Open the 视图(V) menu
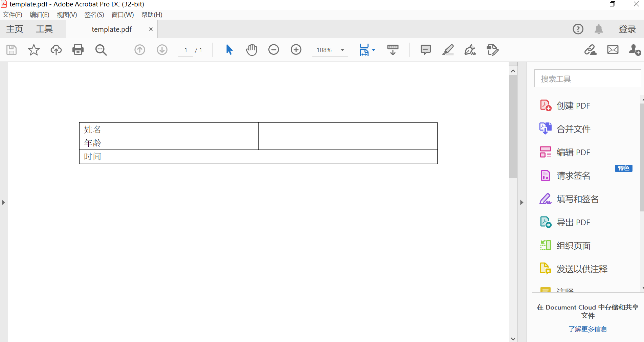Image resolution: width=644 pixels, height=342 pixels. 67,15
